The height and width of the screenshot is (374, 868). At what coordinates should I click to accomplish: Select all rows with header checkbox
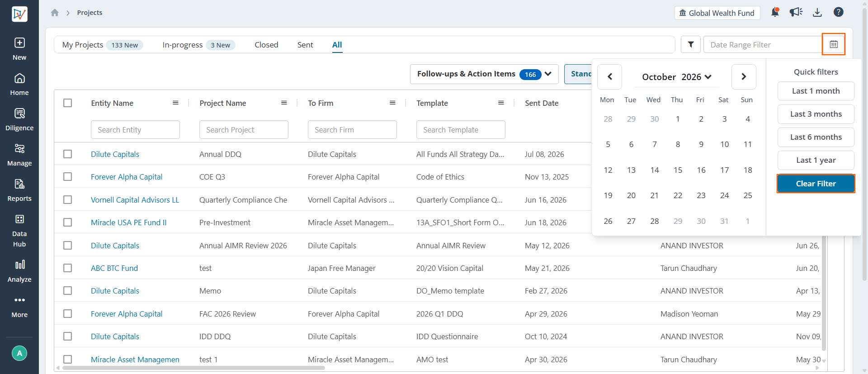68,103
